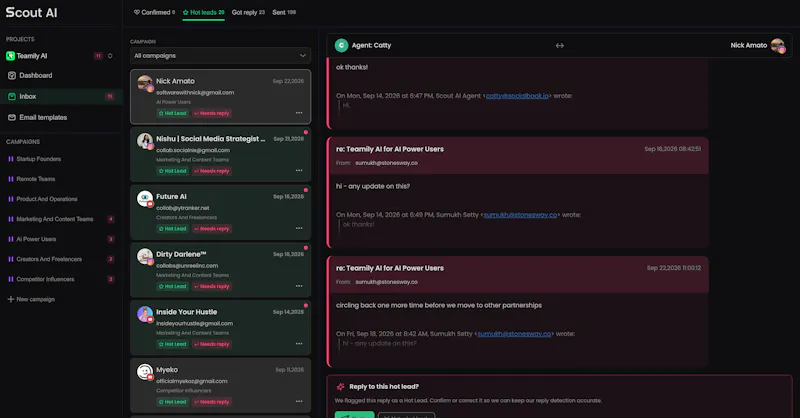Open the Myeko lead

pos(220,385)
